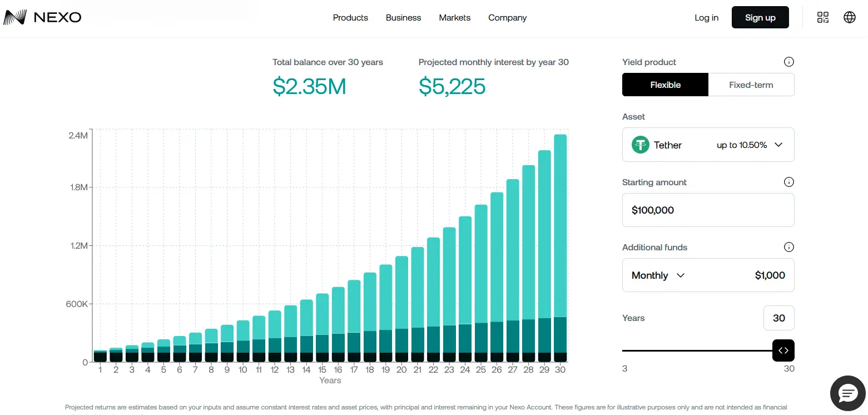Click the 2.4M y-axis label

click(78, 135)
